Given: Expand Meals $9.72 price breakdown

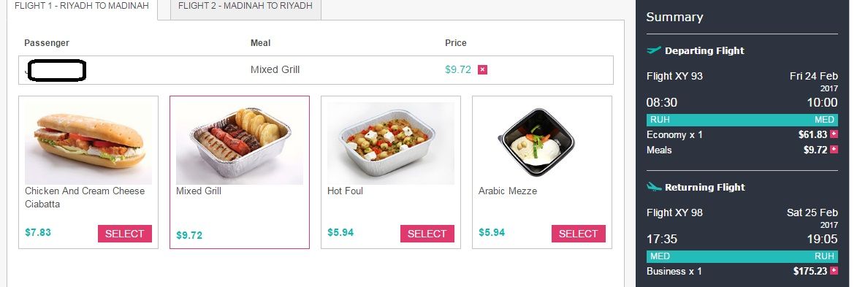Looking at the screenshot, I should pos(834,149).
